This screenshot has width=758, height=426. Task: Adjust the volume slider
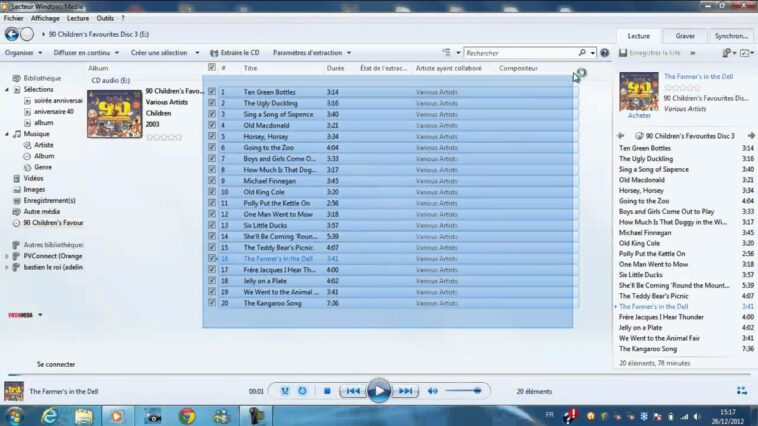(463, 391)
